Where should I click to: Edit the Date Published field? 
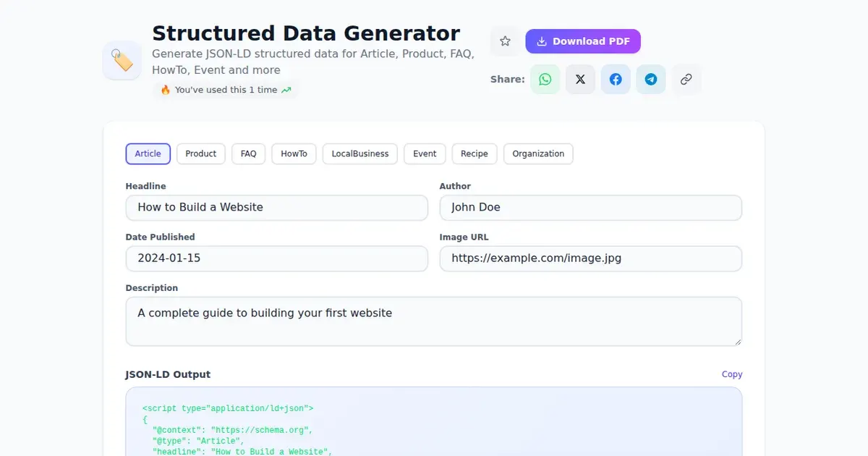[277, 258]
